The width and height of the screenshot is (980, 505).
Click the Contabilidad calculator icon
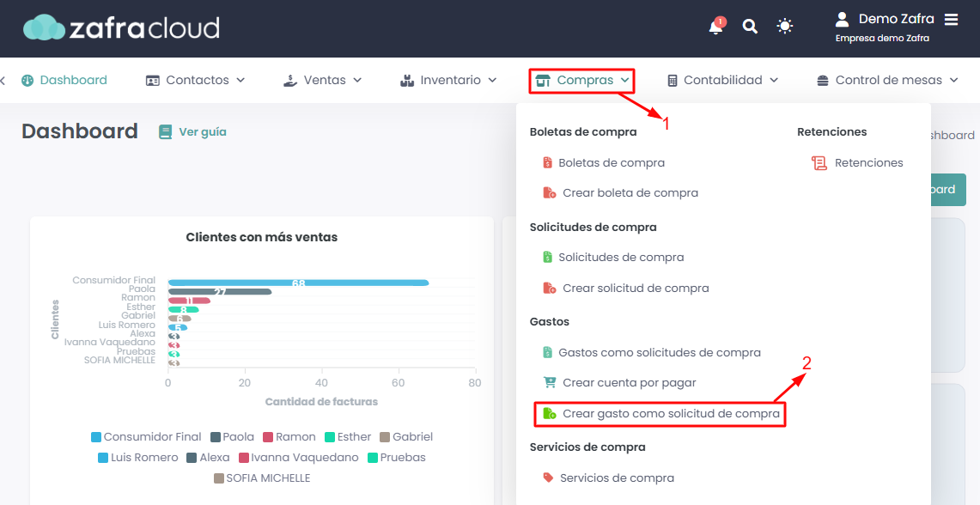(673, 80)
